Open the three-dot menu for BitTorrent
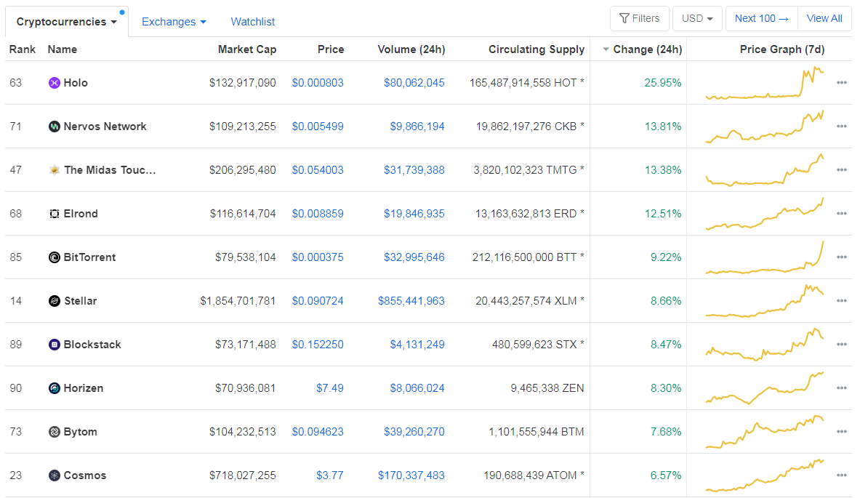868x498 pixels. pos(841,257)
